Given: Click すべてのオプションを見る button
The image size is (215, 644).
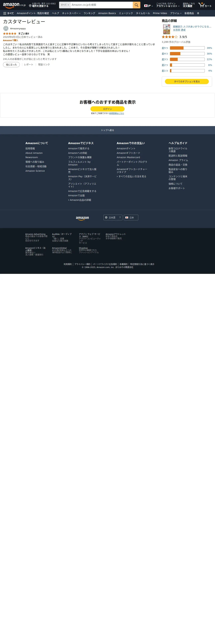Looking at the screenshot, I should 187,81.
